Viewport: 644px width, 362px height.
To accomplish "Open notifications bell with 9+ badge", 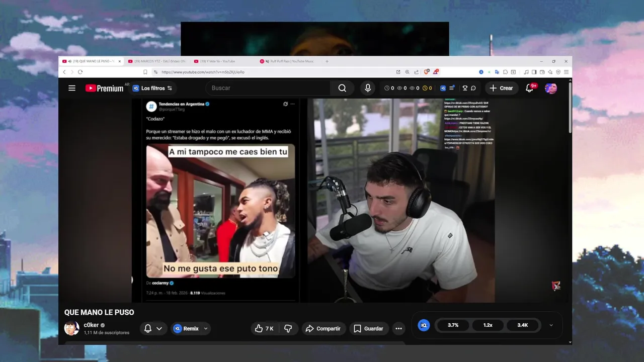I will point(530,88).
